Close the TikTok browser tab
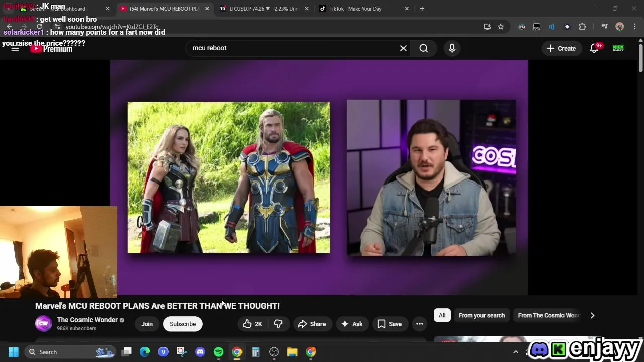This screenshot has height=362, width=644. pos(407,9)
